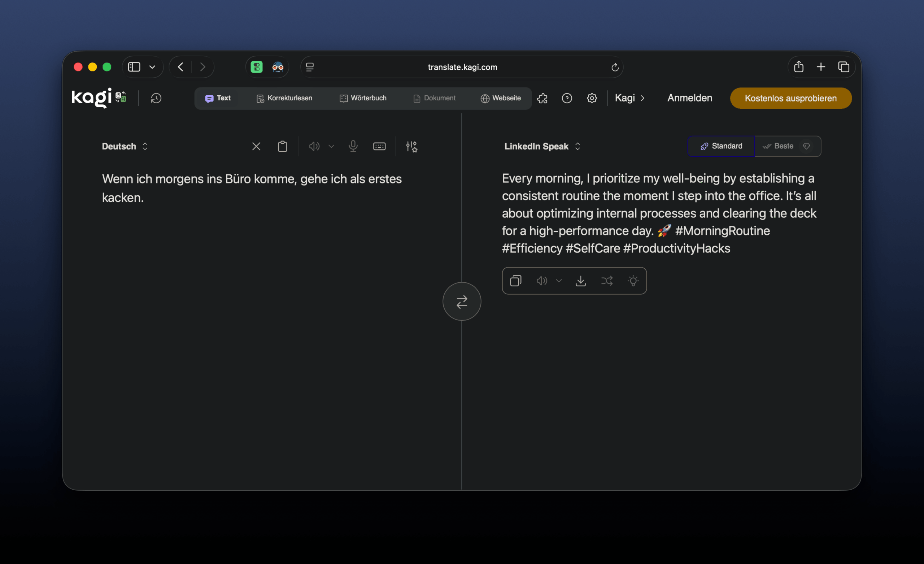Click the Anmelden link
Image resolution: width=924 pixels, height=564 pixels.
click(x=689, y=98)
